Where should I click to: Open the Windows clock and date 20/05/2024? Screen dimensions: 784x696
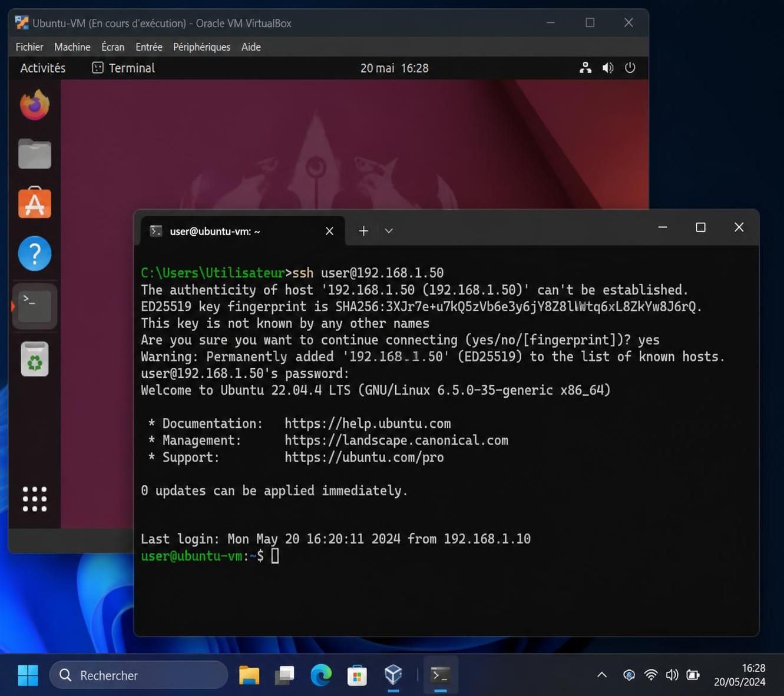coord(740,675)
